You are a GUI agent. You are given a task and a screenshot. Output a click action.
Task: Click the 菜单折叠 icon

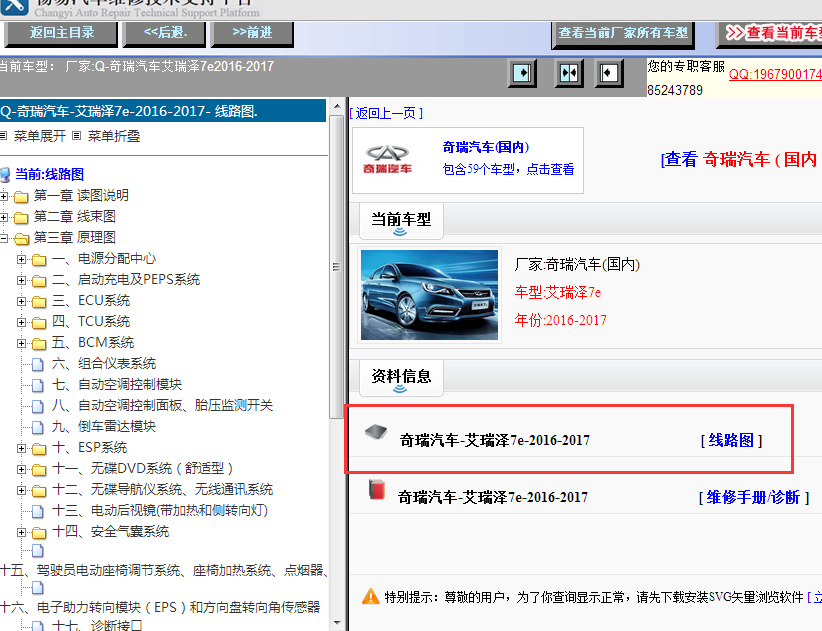tap(77, 136)
